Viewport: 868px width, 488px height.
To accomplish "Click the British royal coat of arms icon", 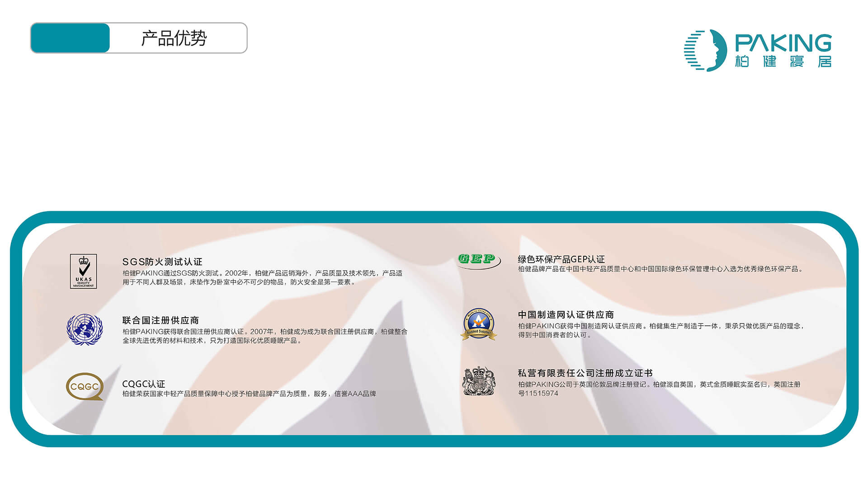I will [479, 381].
